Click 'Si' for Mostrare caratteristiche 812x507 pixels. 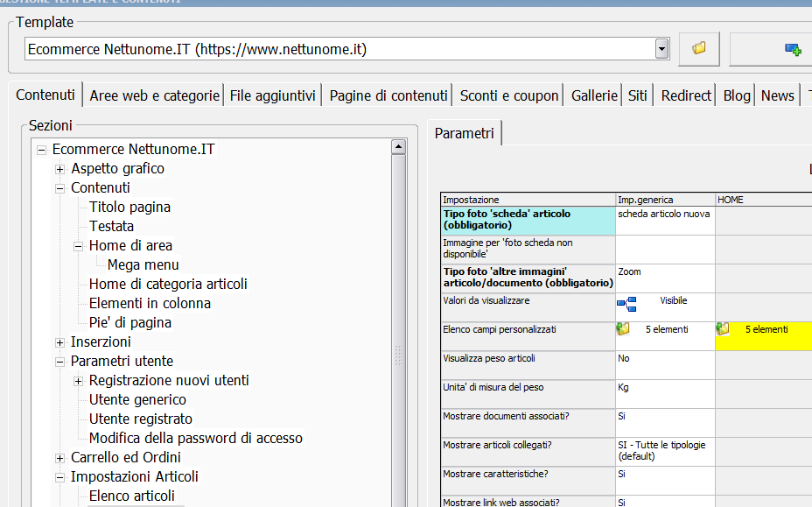tap(666, 481)
